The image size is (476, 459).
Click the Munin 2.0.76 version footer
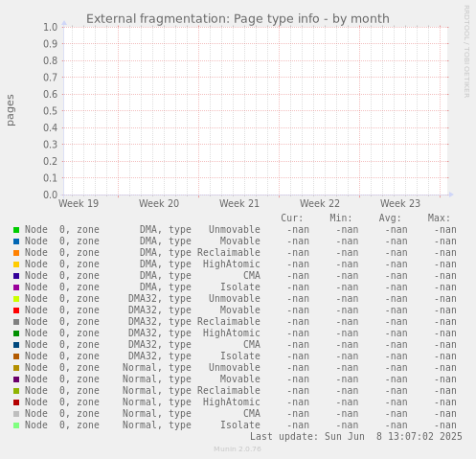238,449
